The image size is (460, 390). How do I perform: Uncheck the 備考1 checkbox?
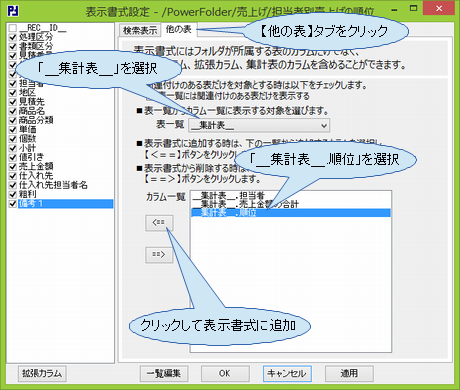(x=13, y=204)
